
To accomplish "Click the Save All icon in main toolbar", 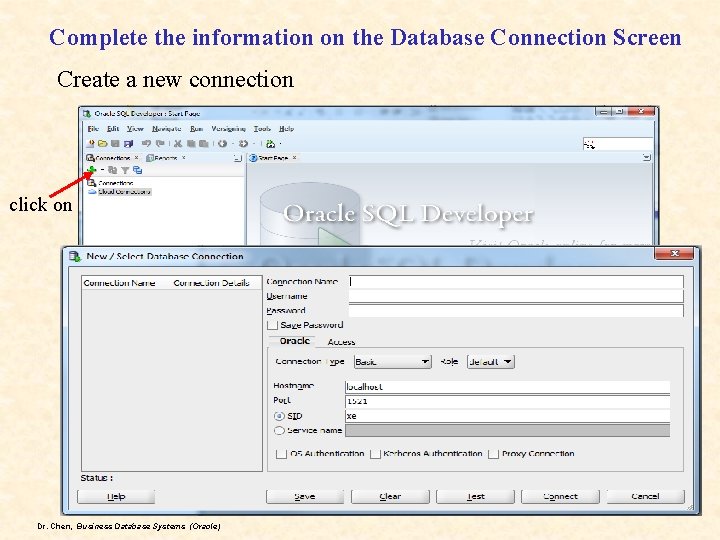I will pyautogui.click(x=128, y=144).
